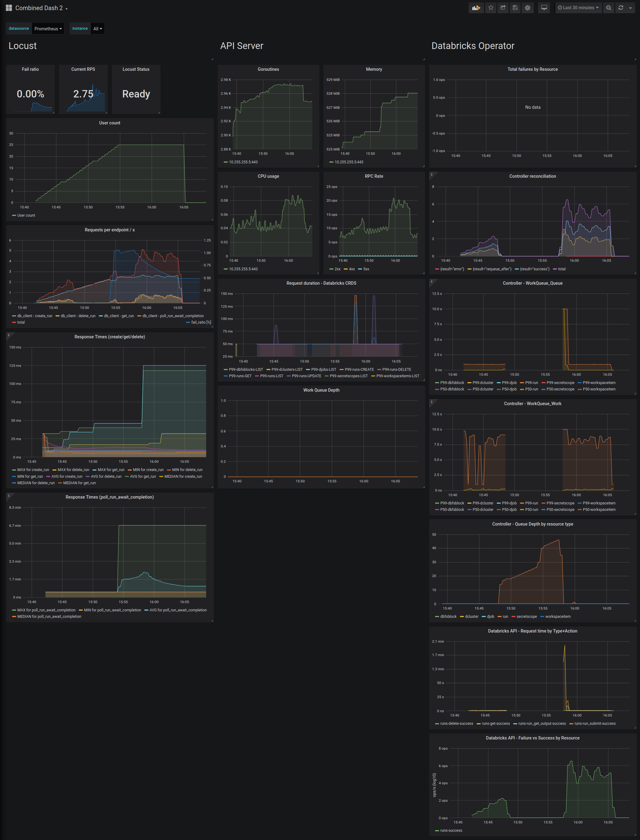Open the share dashboard icon
The height and width of the screenshot is (840, 640).
[x=503, y=8]
